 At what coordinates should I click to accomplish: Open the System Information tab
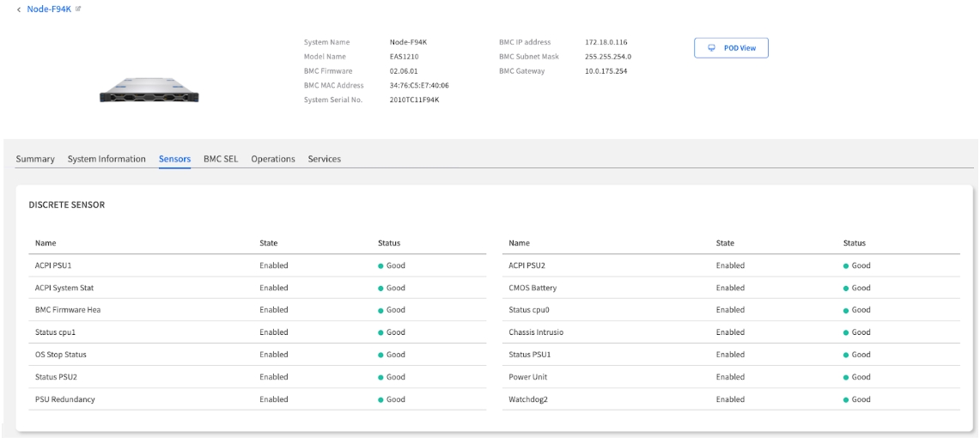click(107, 159)
